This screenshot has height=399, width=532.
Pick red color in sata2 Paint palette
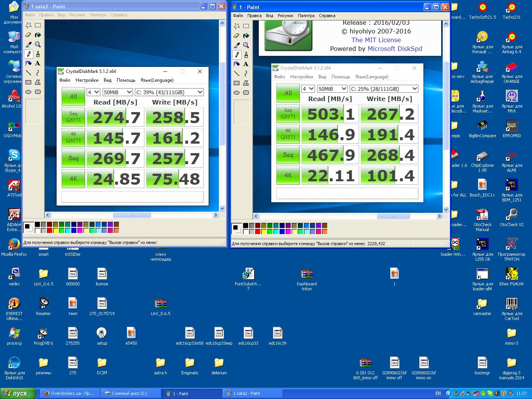pos(50,231)
